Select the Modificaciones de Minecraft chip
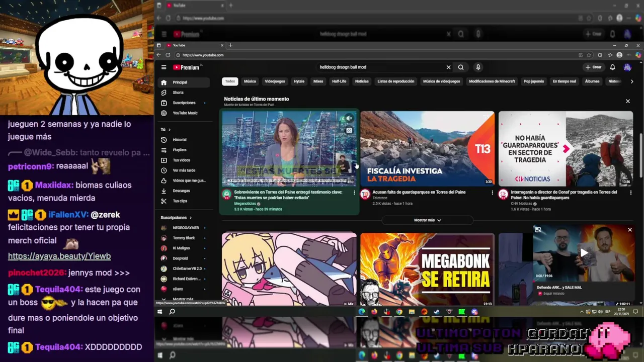The height and width of the screenshot is (362, 644). tap(492, 81)
